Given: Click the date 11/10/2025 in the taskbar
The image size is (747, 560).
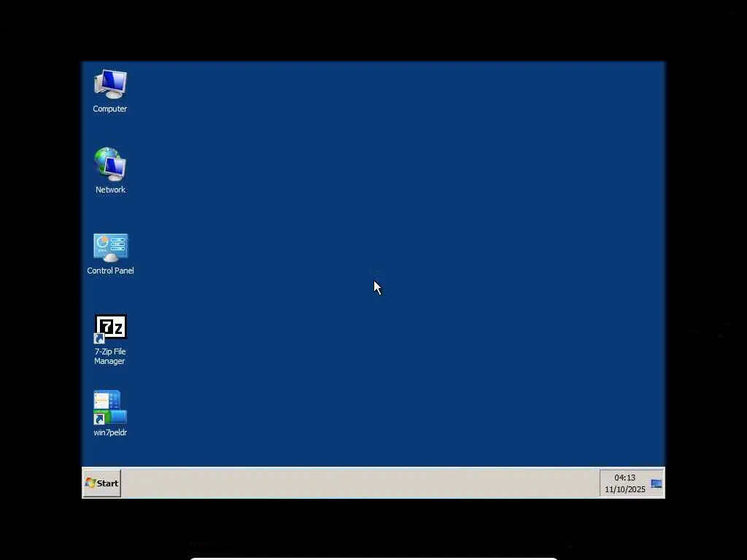Looking at the screenshot, I should [x=624, y=489].
